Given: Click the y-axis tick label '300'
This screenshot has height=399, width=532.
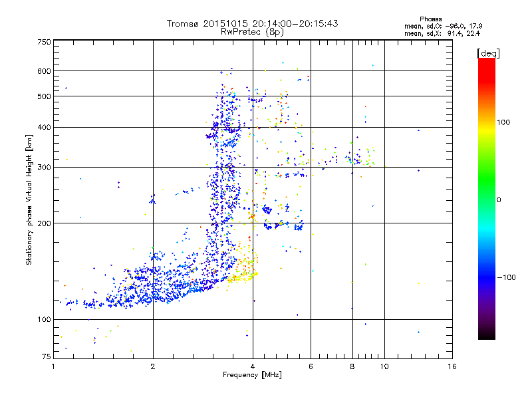Looking at the screenshot, I should pos(45,168).
